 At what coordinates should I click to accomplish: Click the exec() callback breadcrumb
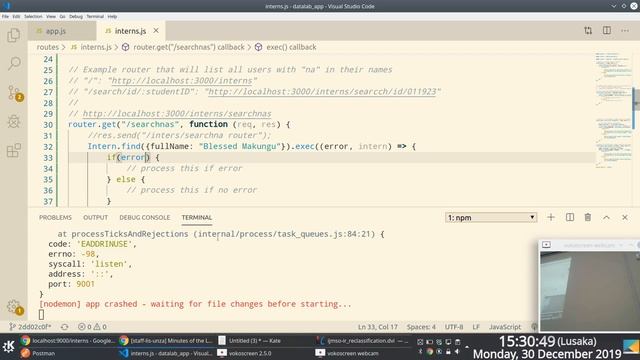tap(286, 47)
